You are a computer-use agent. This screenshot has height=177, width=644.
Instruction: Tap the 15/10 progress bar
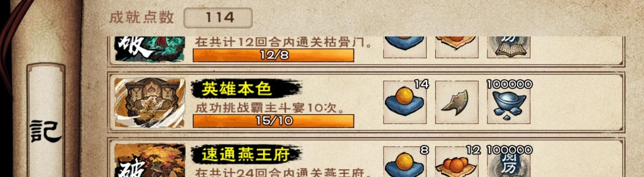(x=274, y=121)
